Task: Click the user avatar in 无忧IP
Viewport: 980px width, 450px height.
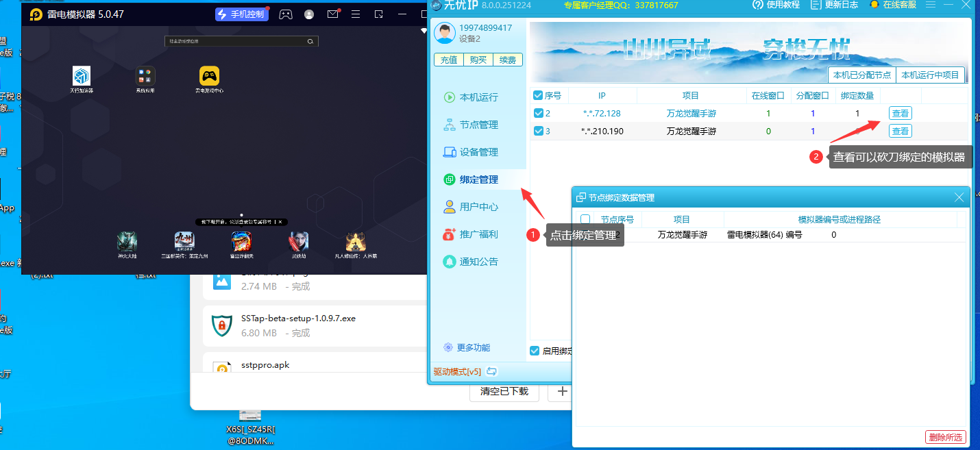Action: 445,33
